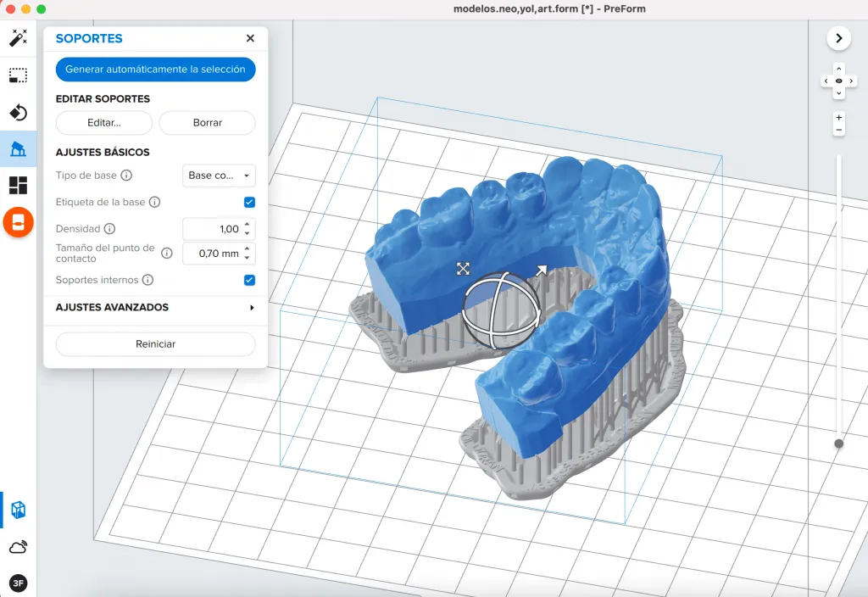
Task: Increase Densidad with up stepper
Action: click(x=247, y=225)
